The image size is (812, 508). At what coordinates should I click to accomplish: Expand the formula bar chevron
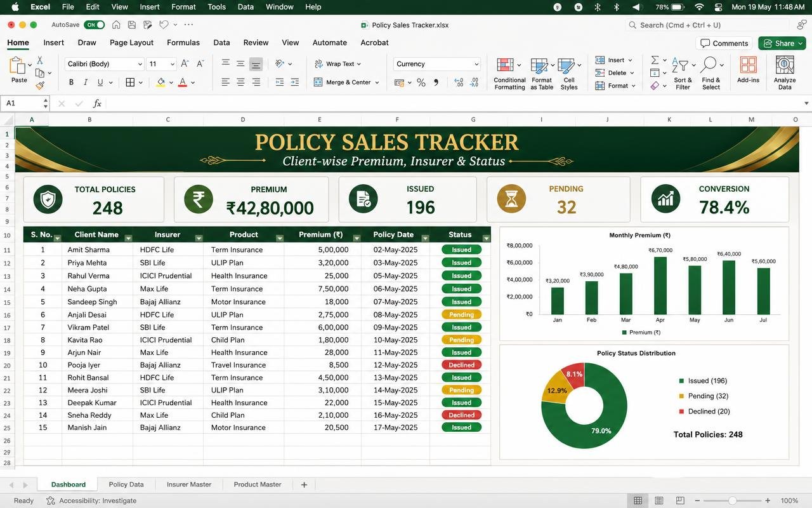[x=806, y=103]
